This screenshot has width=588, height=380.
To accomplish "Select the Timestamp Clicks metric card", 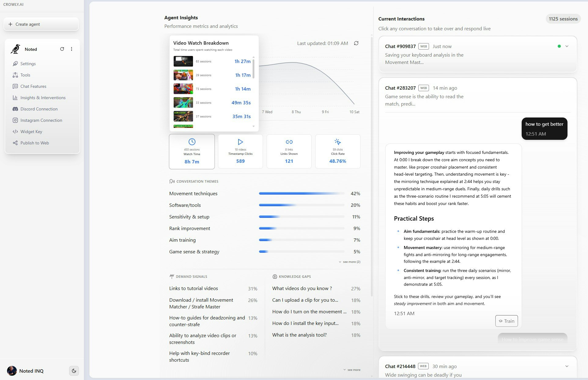I will point(240,151).
